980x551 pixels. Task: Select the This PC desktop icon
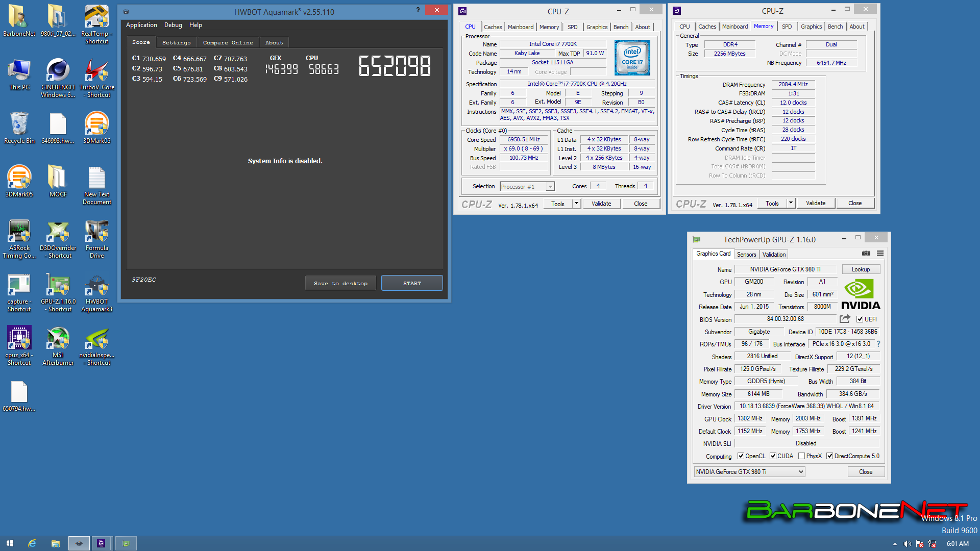pyautogui.click(x=19, y=74)
